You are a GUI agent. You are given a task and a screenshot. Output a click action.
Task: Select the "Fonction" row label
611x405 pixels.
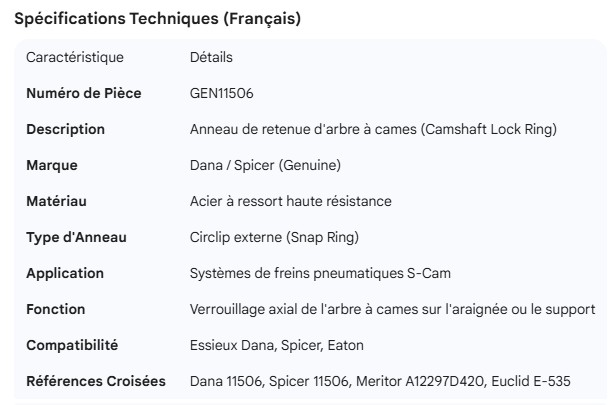click(56, 309)
